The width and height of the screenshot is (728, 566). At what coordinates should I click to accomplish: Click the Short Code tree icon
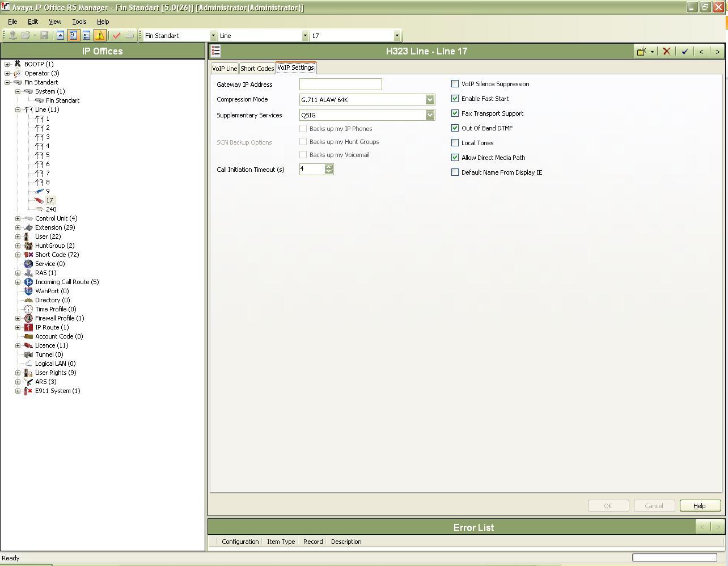28,255
